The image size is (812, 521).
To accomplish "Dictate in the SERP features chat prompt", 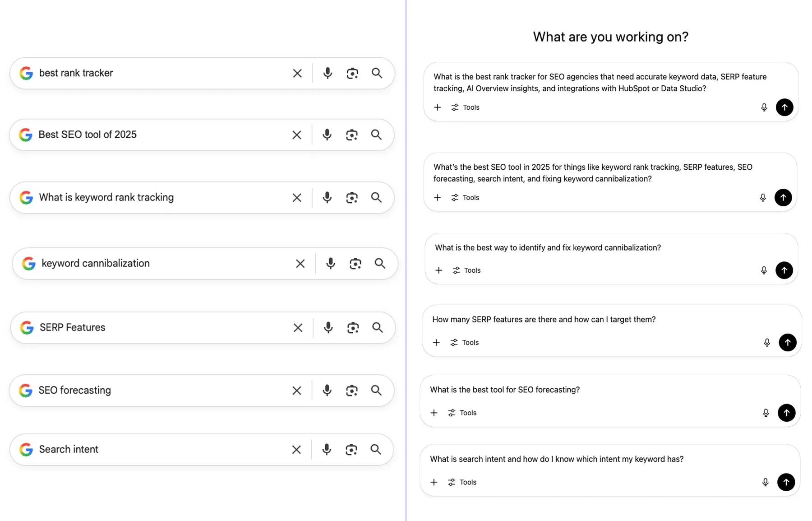I will coord(767,342).
